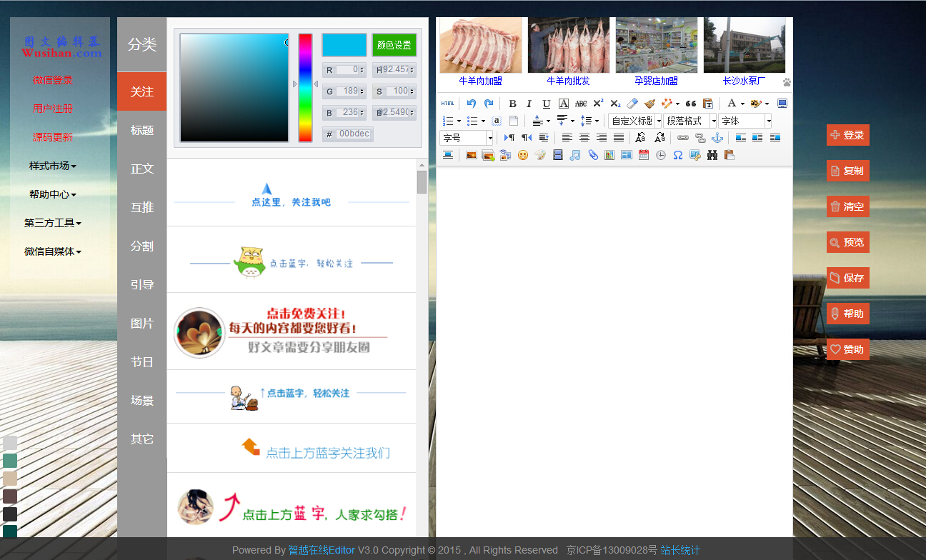Open find and replace binoculars icon
926x560 pixels.
(x=712, y=155)
